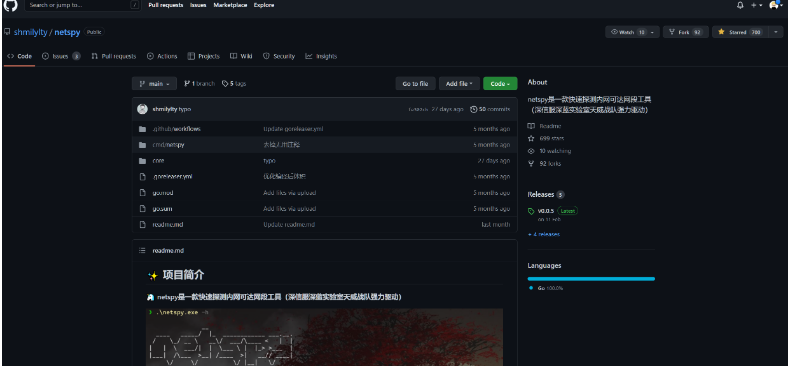Open the Add file dropdown
Viewport: 789px width, 366px height.
(459, 84)
